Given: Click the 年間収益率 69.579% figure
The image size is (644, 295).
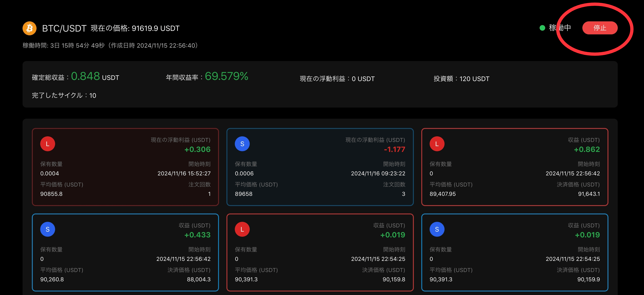Looking at the screenshot, I should click(226, 76).
